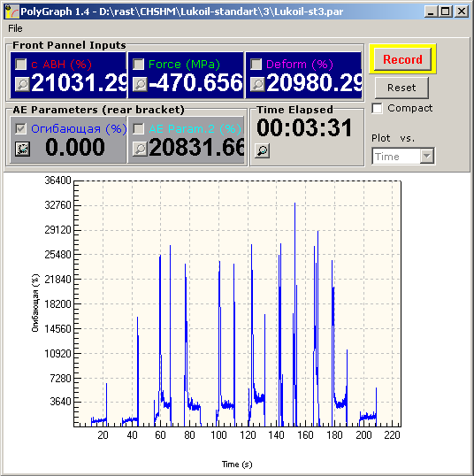The height and width of the screenshot is (476, 474).
Task: Open the File menu
Action: click(x=15, y=28)
